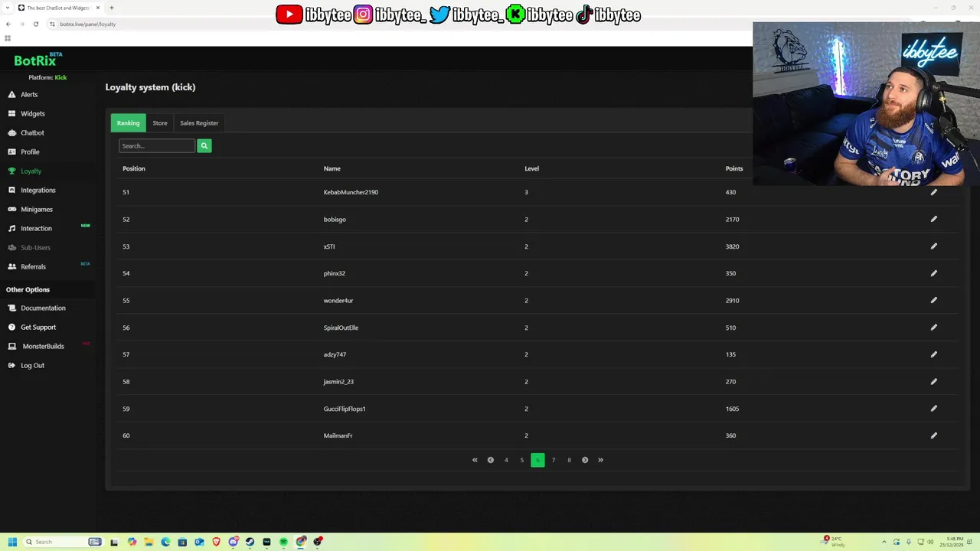Edit the MailmanFr entry

point(933,435)
